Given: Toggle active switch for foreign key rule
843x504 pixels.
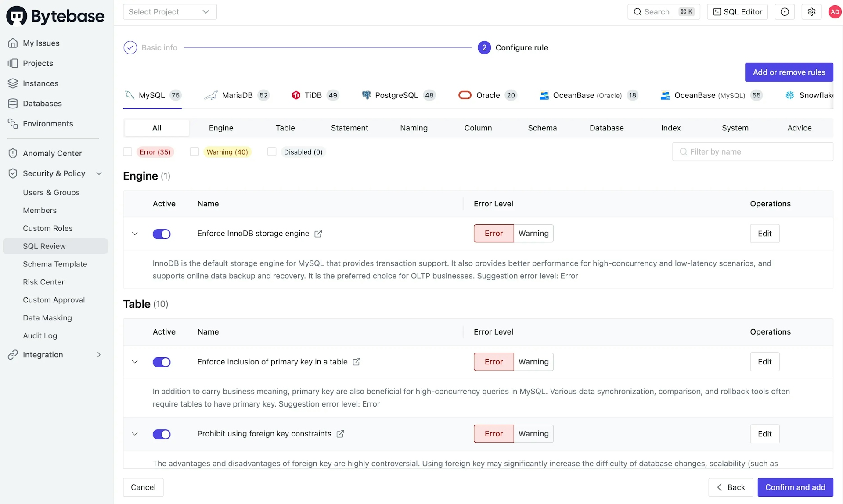Looking at the screenshot, I should tap(162, 433).
